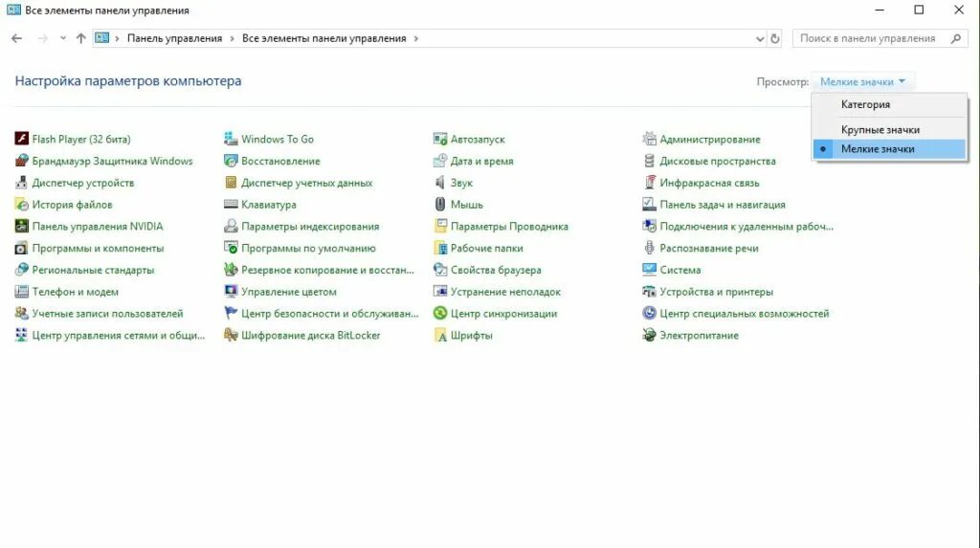Screen dimensions: 980x548
Task: Expand the address bar history dropdown
Action: pos(759,39)
